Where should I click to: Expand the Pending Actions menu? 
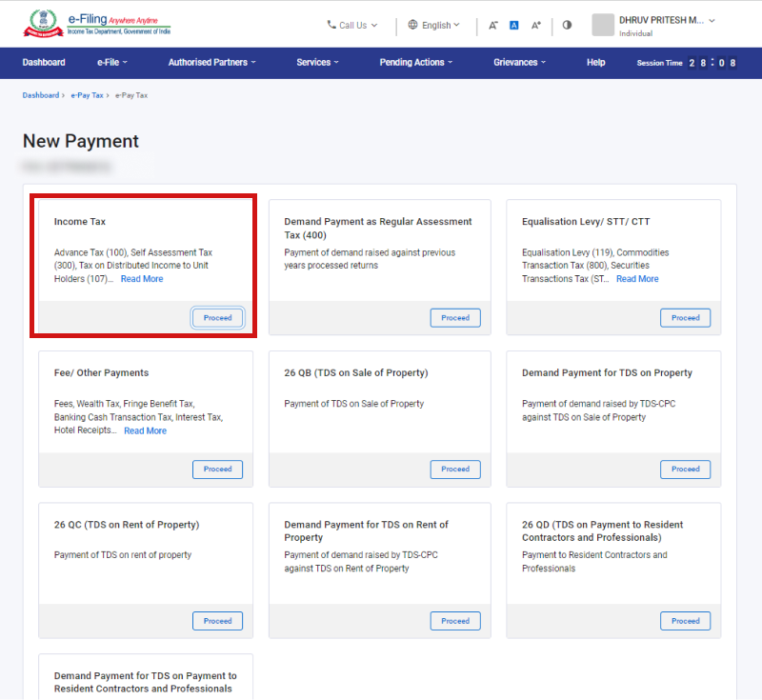416,62
